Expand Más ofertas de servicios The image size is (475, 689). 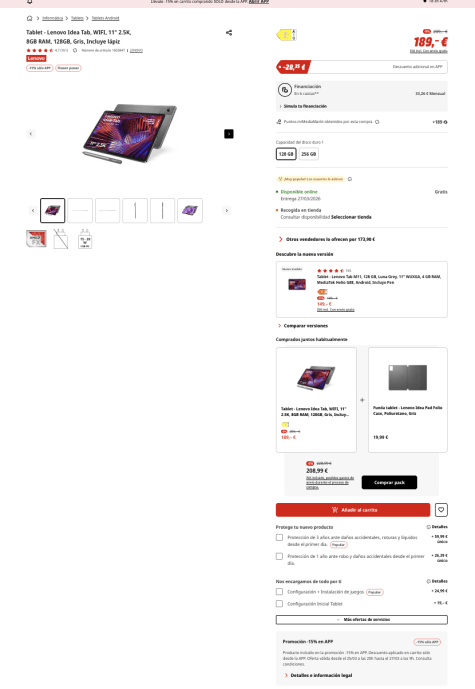point(362,620)
